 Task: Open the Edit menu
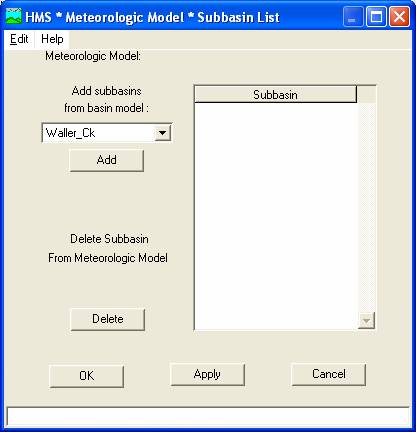pyautogui.click(x=19, y=39)
